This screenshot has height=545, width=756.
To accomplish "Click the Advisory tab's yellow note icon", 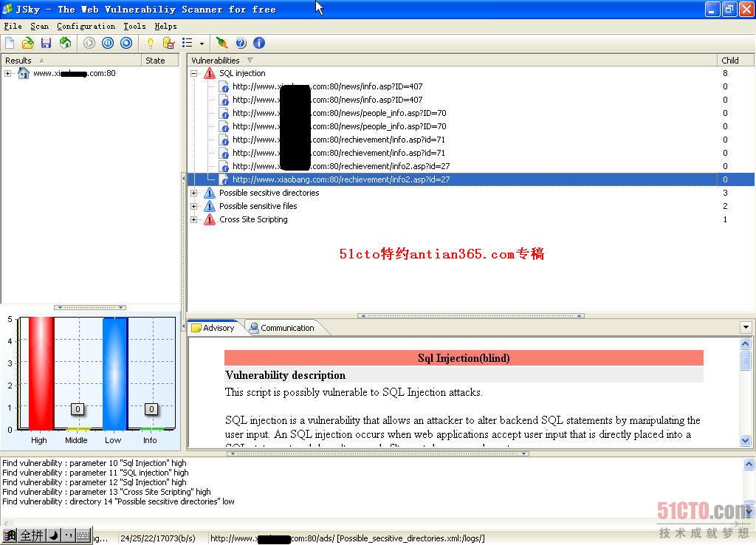I will point(196,328).
